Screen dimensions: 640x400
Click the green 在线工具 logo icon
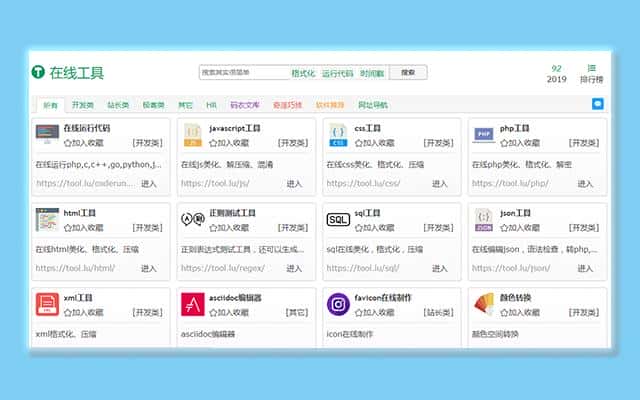(38, 72)
